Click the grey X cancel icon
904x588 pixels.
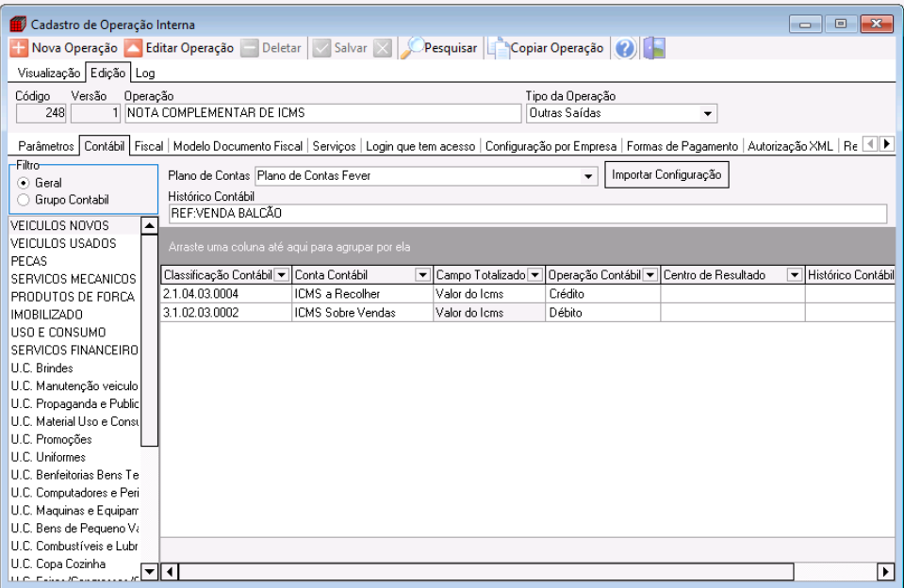click(382, 48)
